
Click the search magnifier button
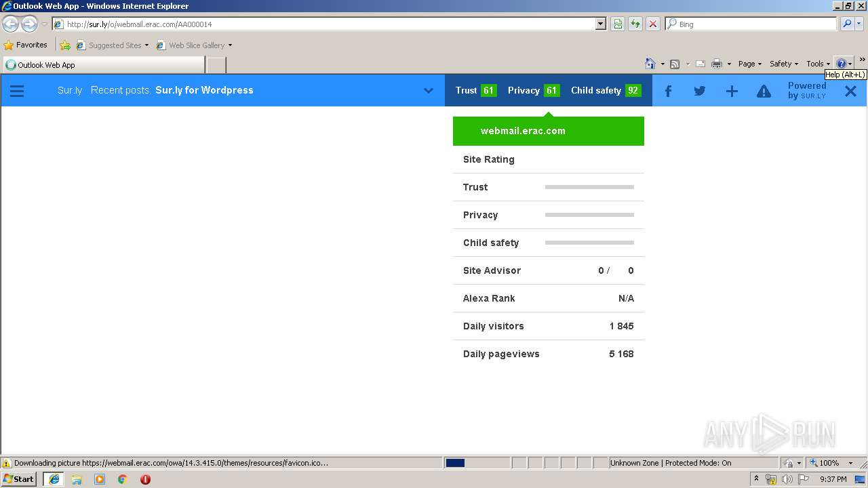click(x=847, y=24)
